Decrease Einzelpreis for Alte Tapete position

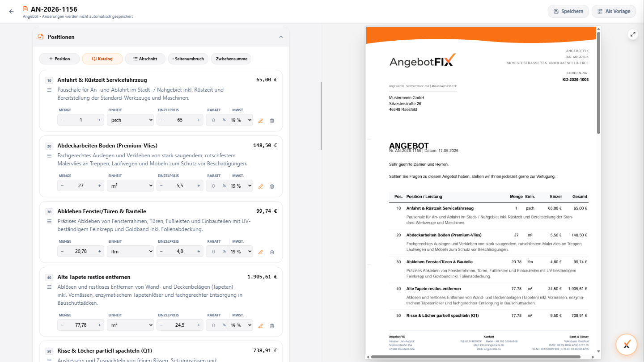[161, 325]
